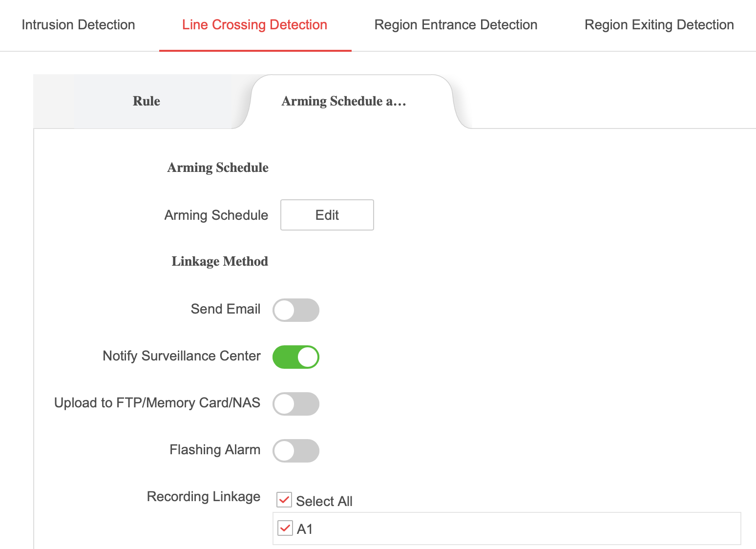This screenshot has width=756, height=549.
Task: Uncheck the Select All checkbox
Action: pos(284,500)
